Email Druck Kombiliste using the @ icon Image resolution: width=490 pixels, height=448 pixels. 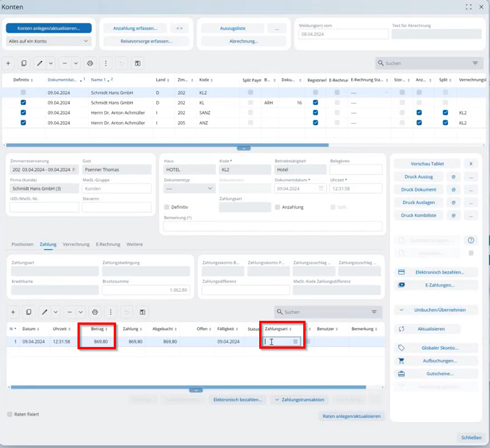tap(453, 215)
